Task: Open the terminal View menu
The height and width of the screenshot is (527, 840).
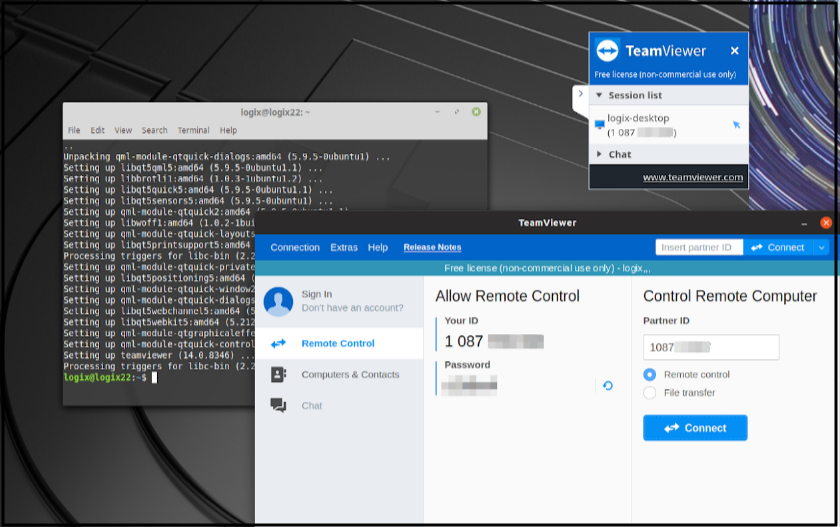Action: point(123,130)
